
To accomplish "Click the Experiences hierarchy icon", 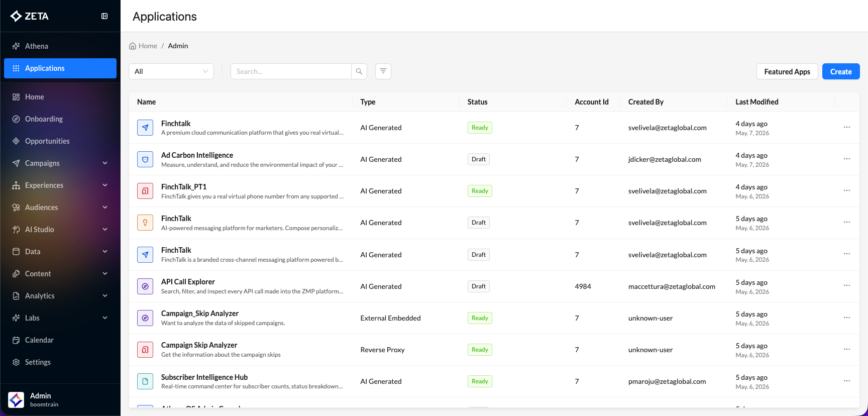I will [16, 185].
